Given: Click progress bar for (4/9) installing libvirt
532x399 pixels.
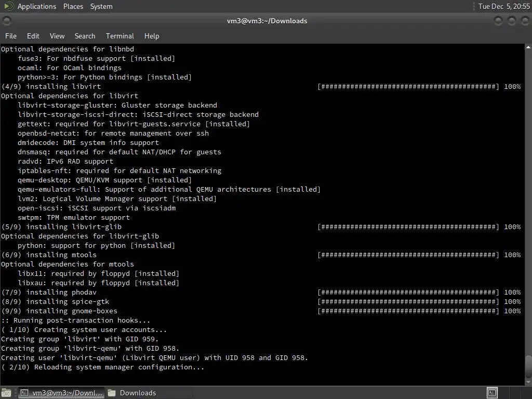Looking at the screenshot, I should (x=408, y=87).
